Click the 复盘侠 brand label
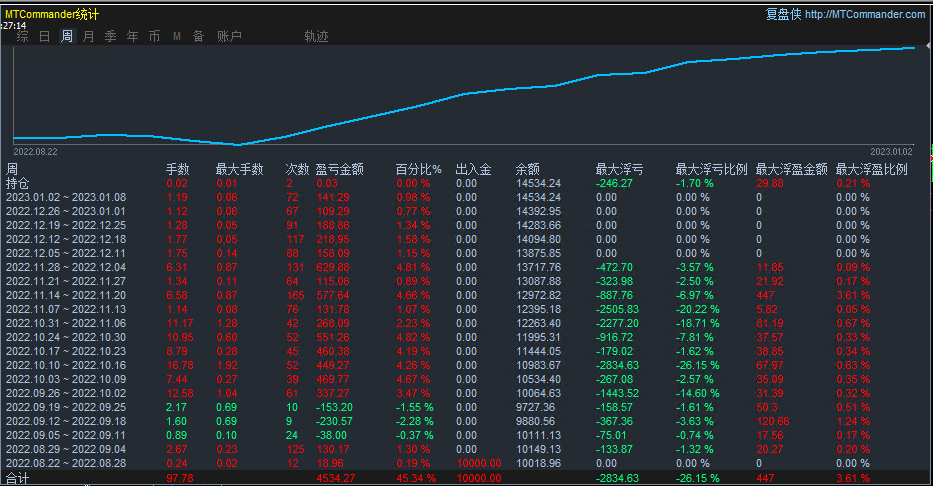Viewport: 933px width, 486px height. 783,14
